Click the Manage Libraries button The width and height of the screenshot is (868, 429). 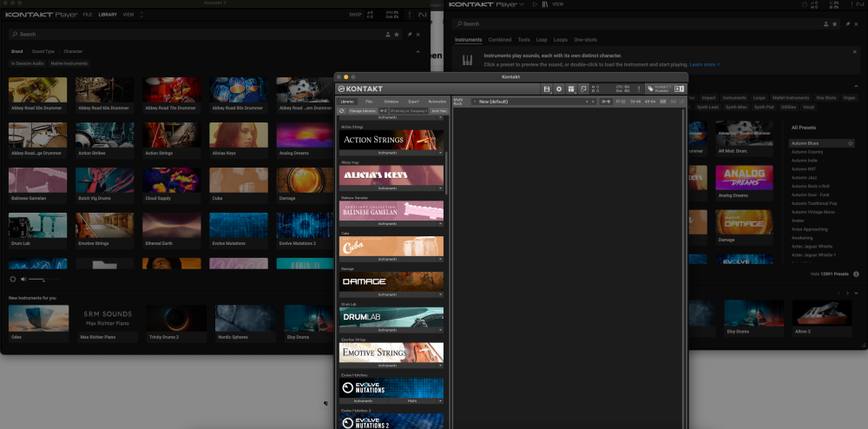pos(361,111)
